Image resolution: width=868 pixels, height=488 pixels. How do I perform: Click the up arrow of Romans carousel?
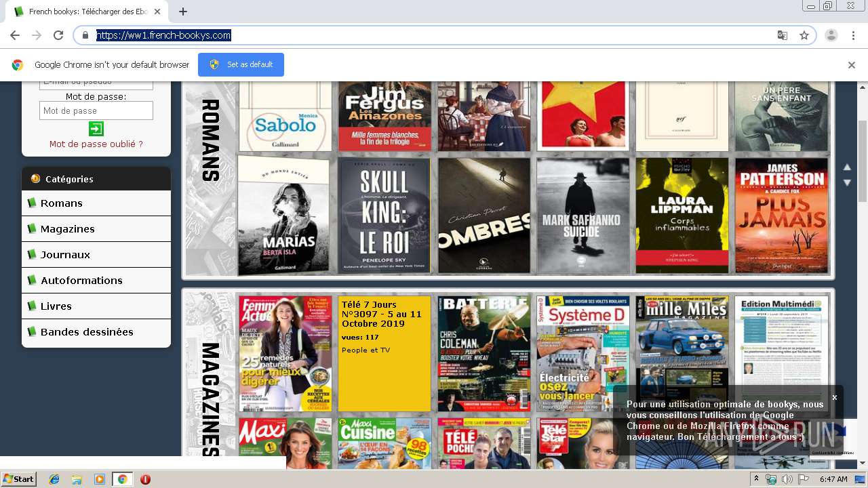[x=847, y=167]
